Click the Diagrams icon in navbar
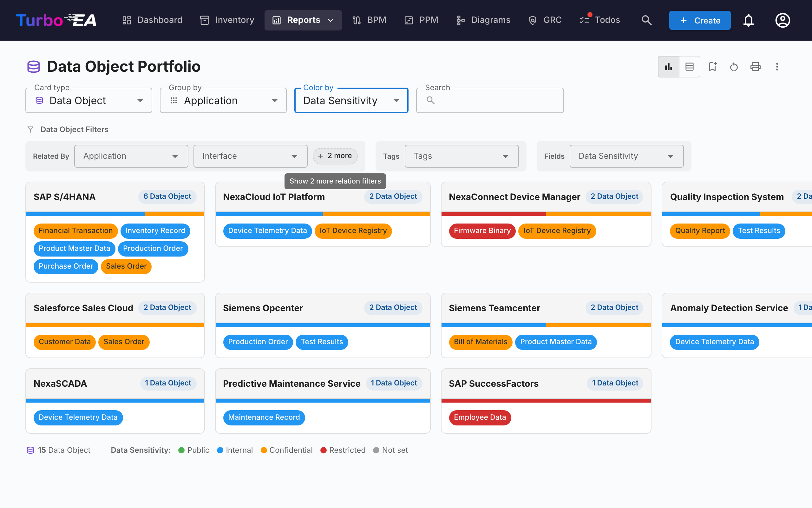812x508 pixels. [x=460, y=20]
